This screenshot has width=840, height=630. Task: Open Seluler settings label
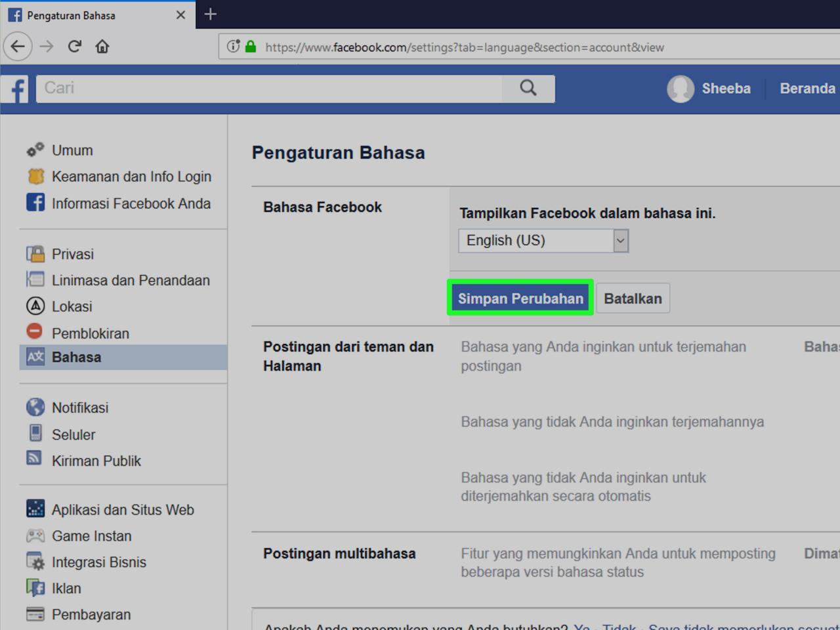pyautogui.click(x=73, y=435)
